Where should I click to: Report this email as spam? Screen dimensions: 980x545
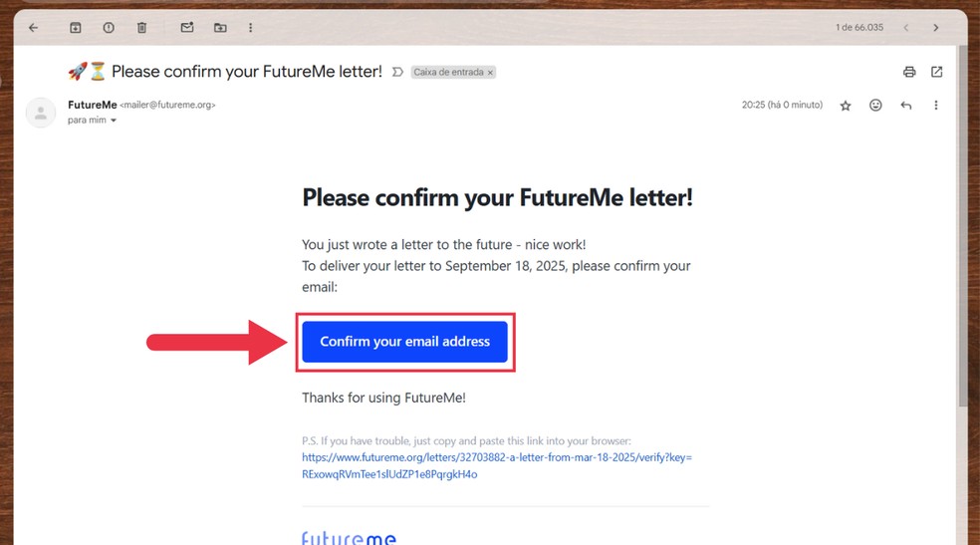click(x=109, y=28)
